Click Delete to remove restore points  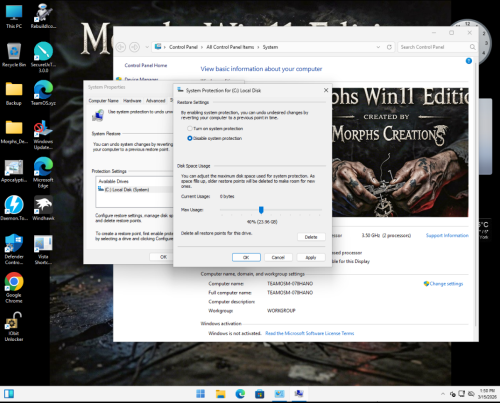311,237
